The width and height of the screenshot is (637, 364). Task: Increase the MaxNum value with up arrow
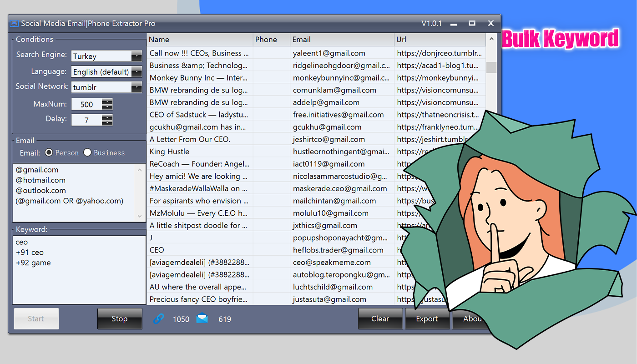(x=107, y=101)
